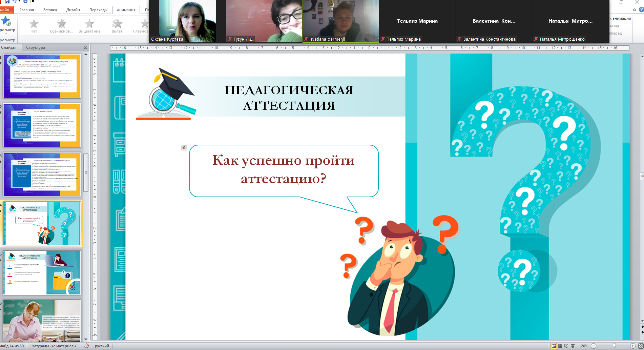Select slide 5 thumbnail with numbered list
644x350 pixels.
[x=42, y=273]
